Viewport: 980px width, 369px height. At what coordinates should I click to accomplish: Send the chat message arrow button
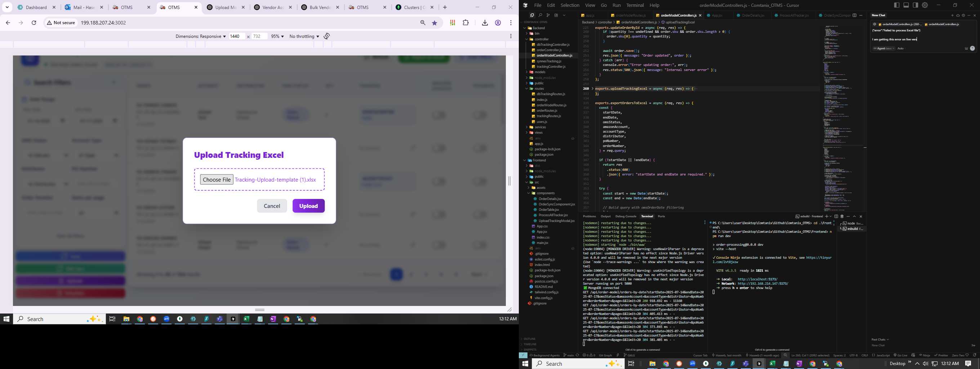coord(972,48)
